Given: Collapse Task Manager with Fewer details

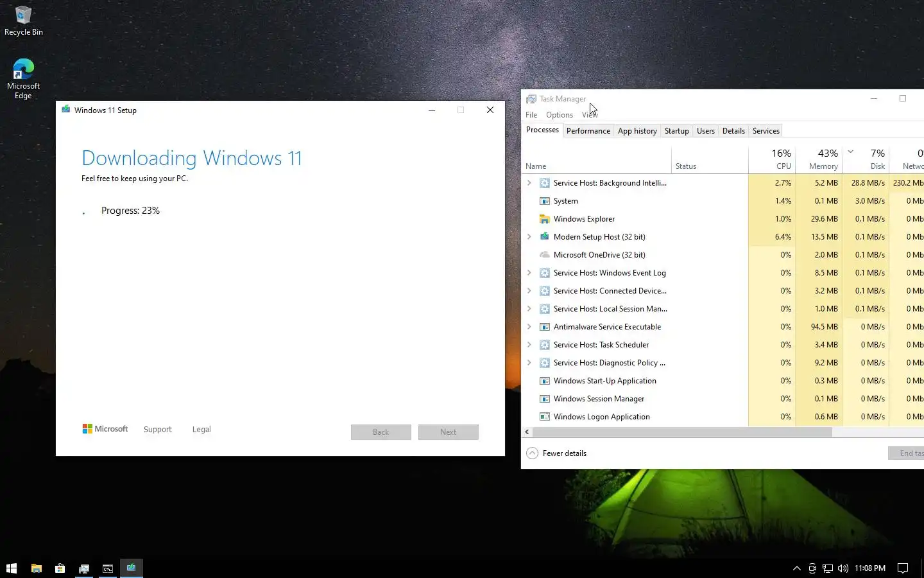Looking at the screenshot, I should coord(556,453).
